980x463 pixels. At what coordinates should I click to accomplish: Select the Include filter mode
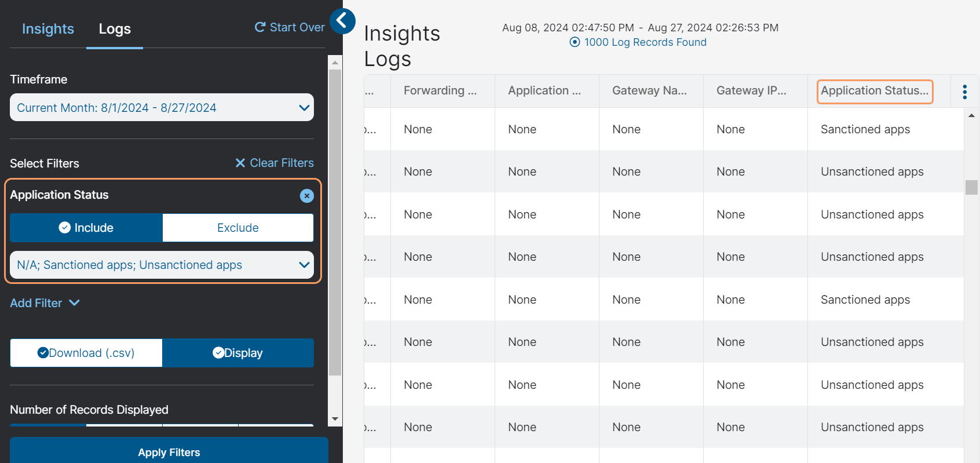pos(86,228)
